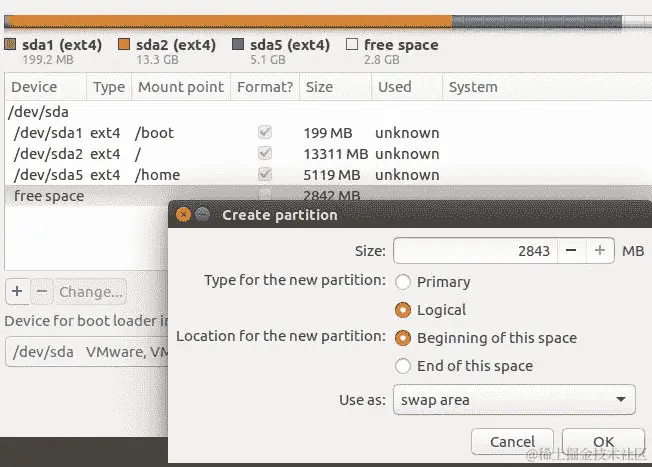Toggle format checkbox for /dev/sda5
This screenshot has height=467, width=652.
[x=265, y=174]
